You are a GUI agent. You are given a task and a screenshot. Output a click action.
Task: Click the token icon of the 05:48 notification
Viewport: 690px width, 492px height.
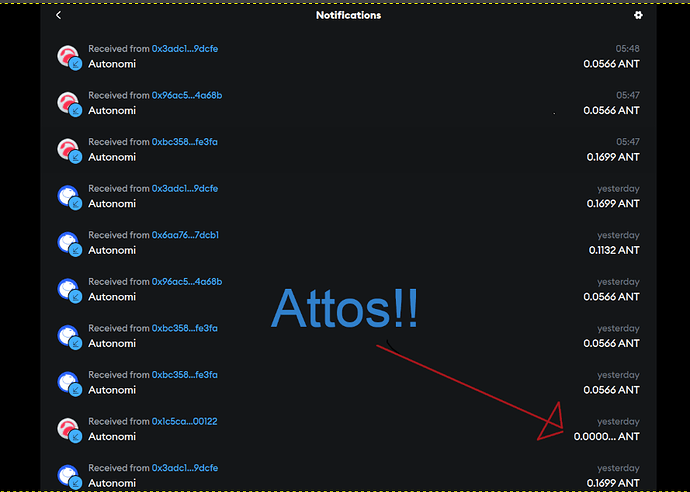pos(69,57)
